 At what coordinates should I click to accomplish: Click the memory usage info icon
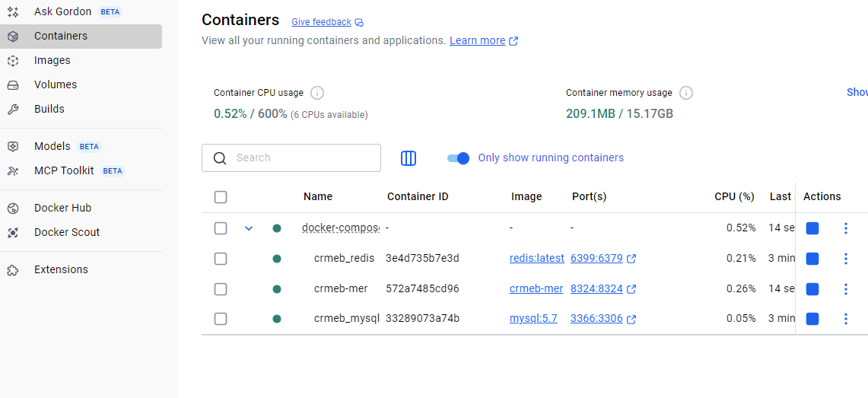click(x=686, y=93)
